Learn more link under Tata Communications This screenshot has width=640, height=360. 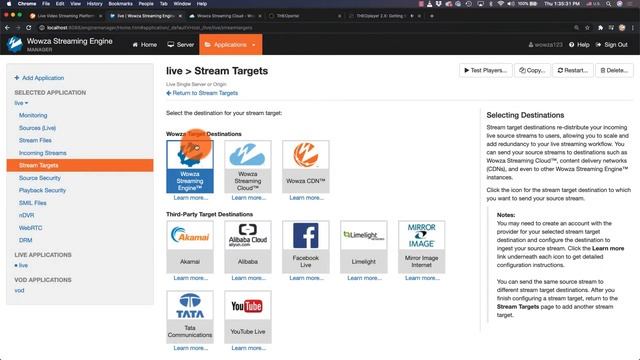(191, 348)
